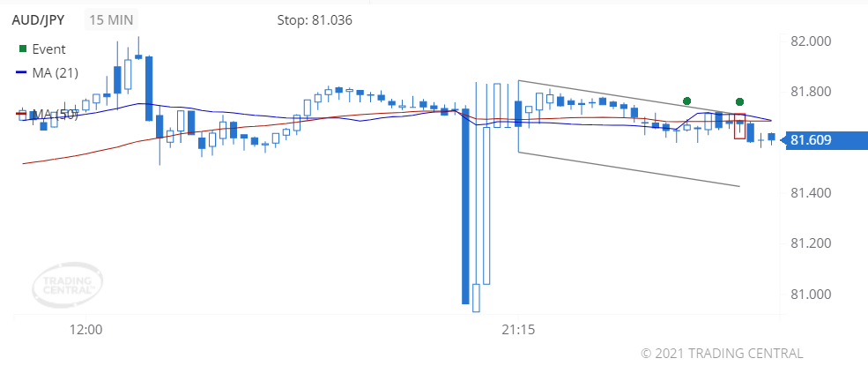Click the 12:00 time axis label

(x=87, y=330)
